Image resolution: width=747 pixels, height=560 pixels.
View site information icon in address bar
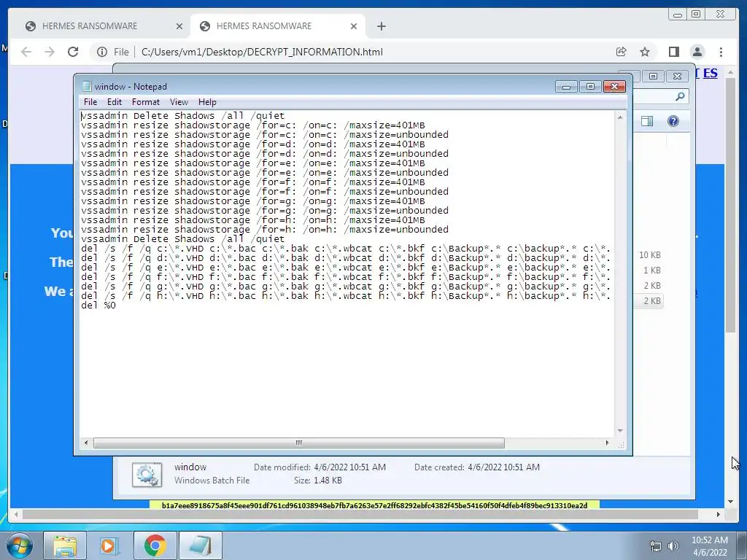pyautogui.click(x=102, y=52)
